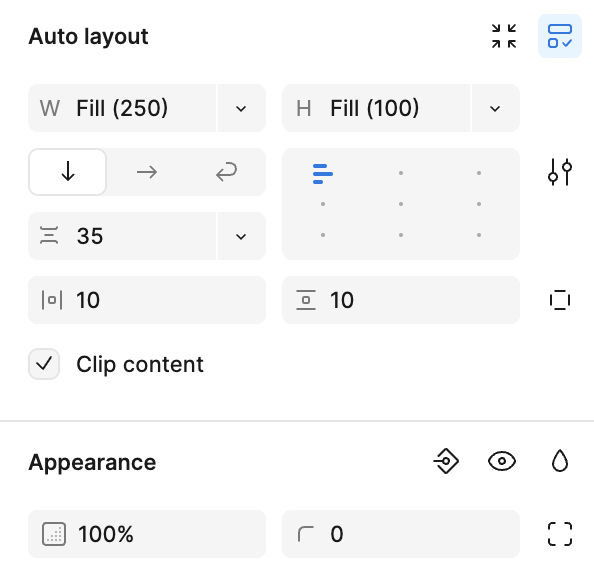Click the apply variable diamond icon

(x=446, y=461)
